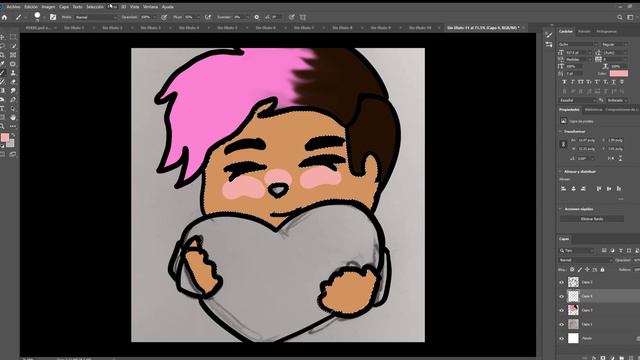Viewport: 640px width, 360px height.
Task: Toggle strikethrough in Carácter panel
Action: click(622, 82)
